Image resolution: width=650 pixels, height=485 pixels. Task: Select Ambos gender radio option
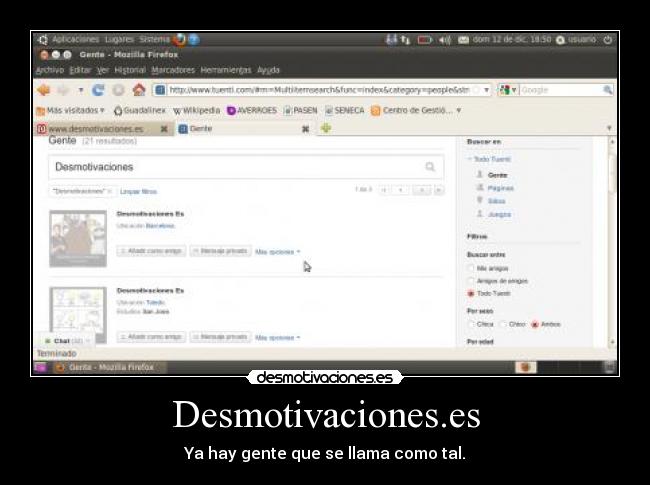535,324
